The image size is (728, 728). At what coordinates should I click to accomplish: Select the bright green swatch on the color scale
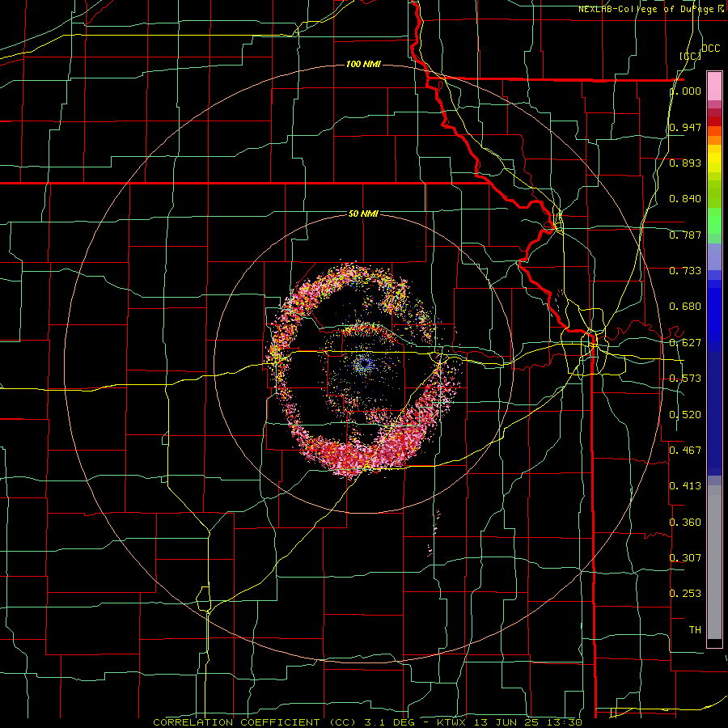(x=714, y=221)
